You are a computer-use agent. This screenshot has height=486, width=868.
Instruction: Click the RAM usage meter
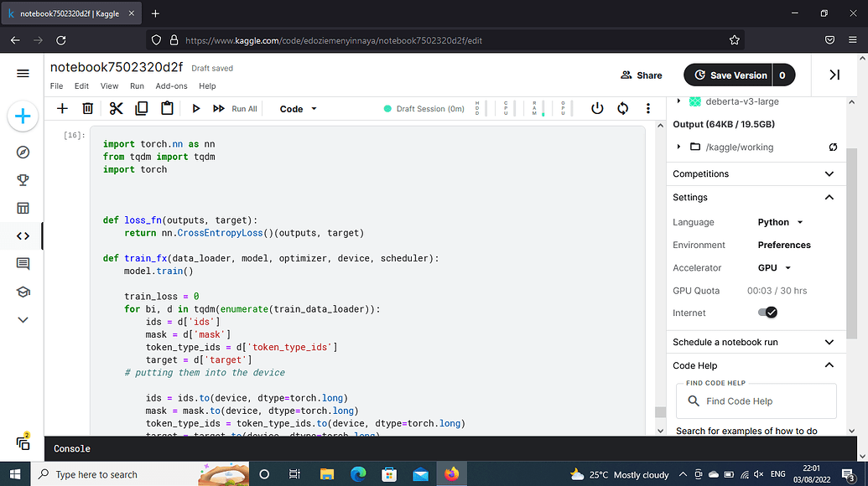tap(537, 108)
